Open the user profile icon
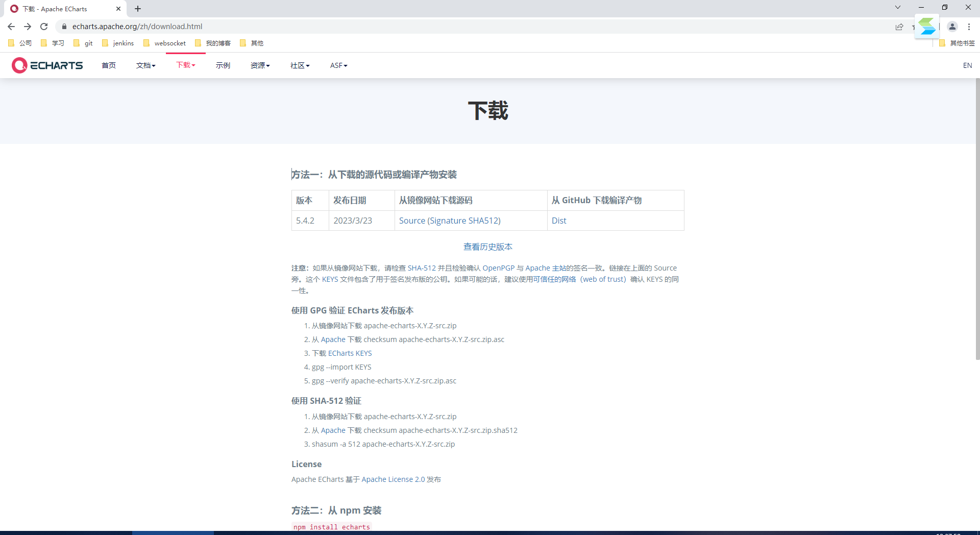 point(952,27)
